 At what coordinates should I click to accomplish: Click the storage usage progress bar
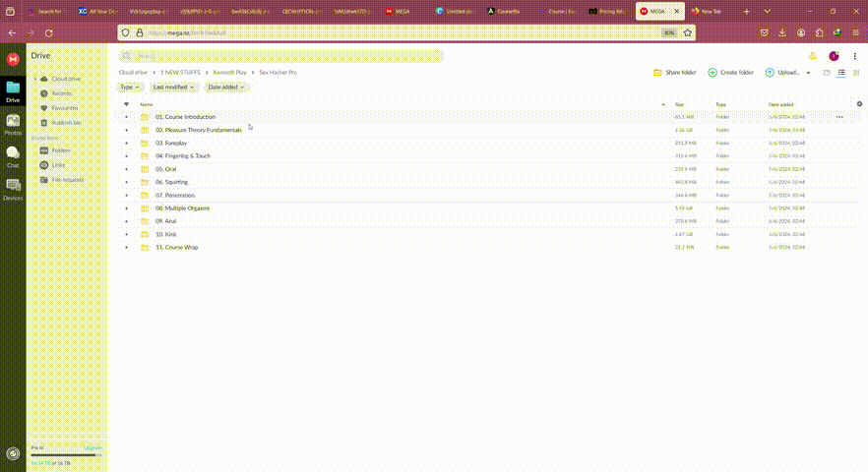point(67,455)
